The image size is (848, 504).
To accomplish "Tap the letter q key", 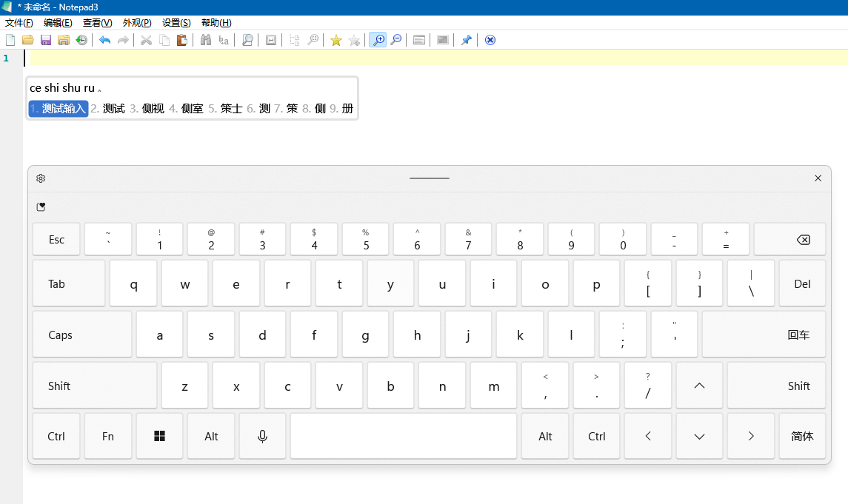I will (133, 283).
